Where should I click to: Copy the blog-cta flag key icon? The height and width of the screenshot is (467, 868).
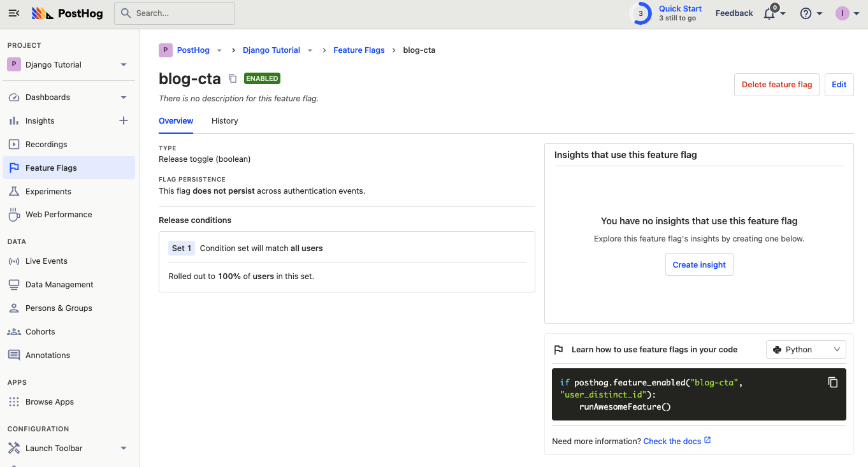[233, 78]
